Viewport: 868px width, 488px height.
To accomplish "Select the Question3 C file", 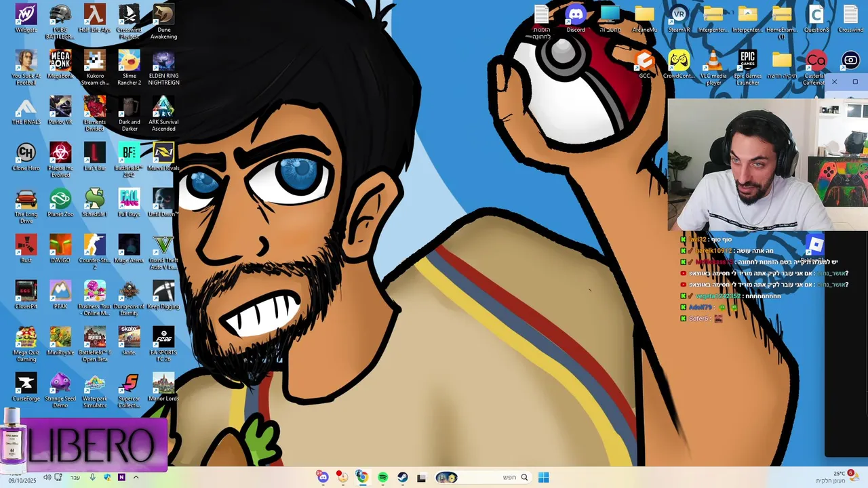I will pyautogui.click(x=816, y=19).
